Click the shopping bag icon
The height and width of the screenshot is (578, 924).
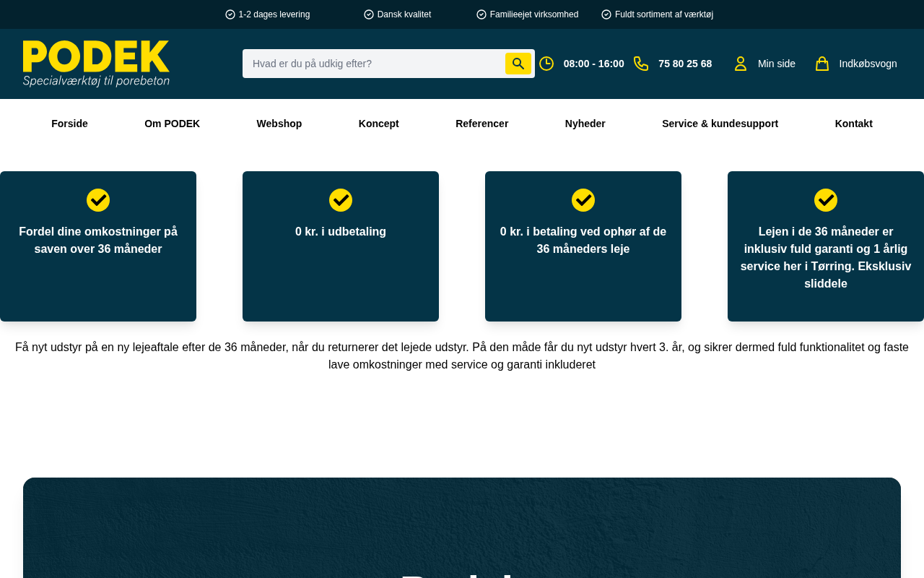822,64
